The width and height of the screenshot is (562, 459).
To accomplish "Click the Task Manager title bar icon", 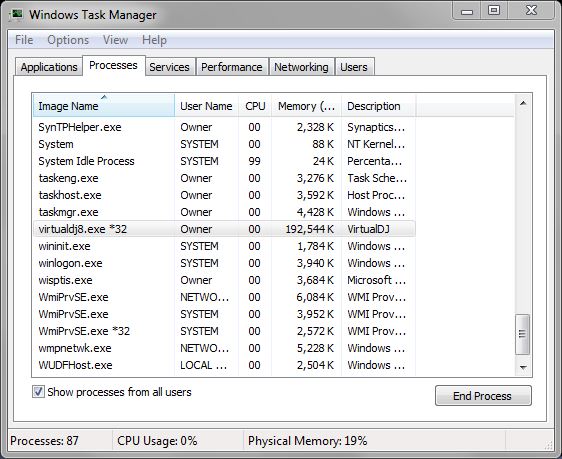I will coord(16,15).
